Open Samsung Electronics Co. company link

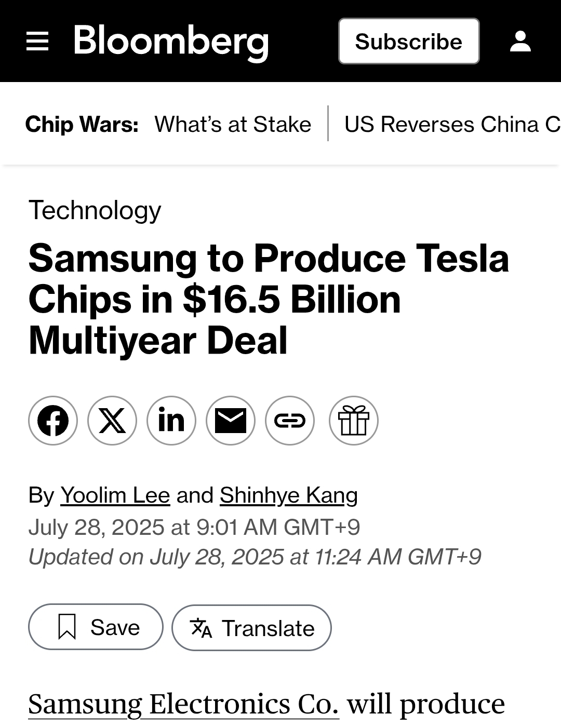[183, 705]
